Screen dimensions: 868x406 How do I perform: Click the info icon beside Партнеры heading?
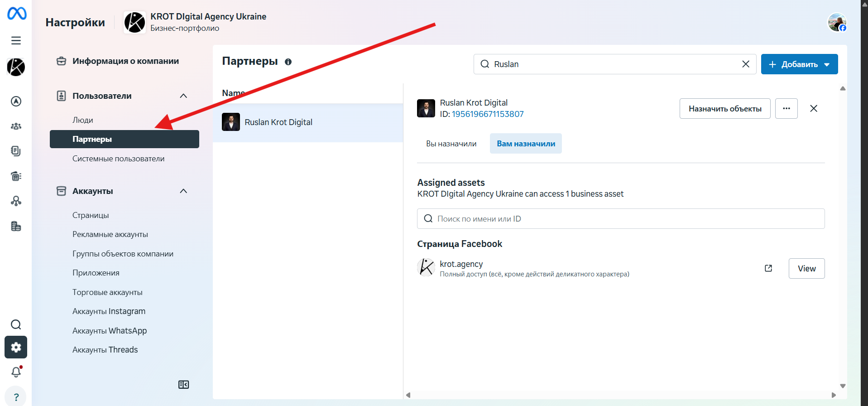[x=288, y=62]
